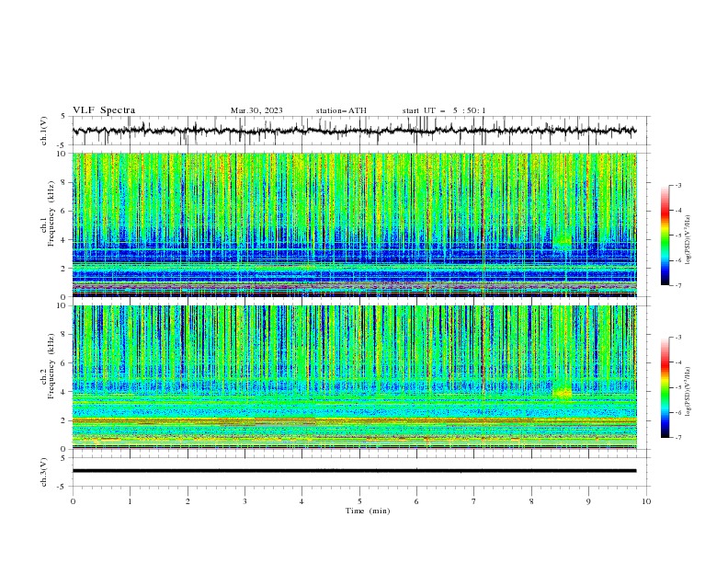Click the "2" kHz tick on ch.2 spectrogram

click(64, 420)
